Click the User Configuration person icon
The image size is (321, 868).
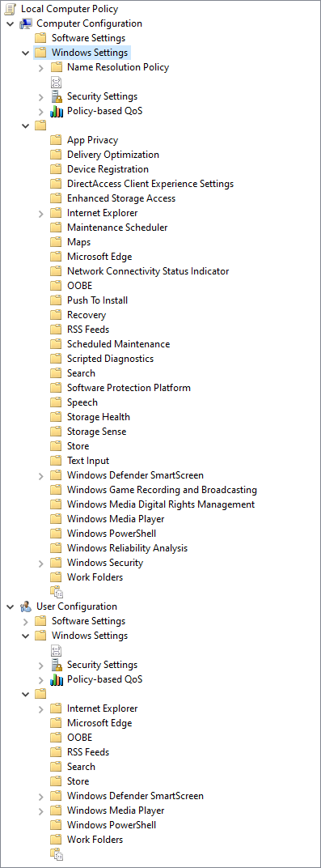(25, 606)
